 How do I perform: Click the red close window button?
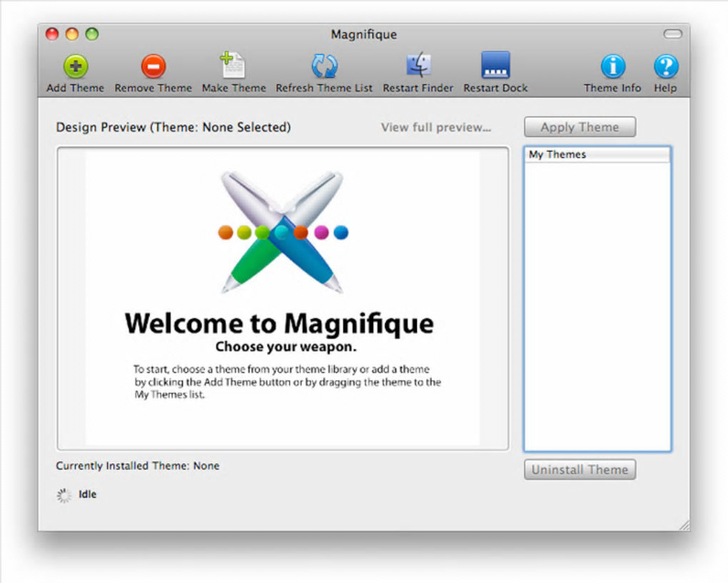(x=52, y=34)
